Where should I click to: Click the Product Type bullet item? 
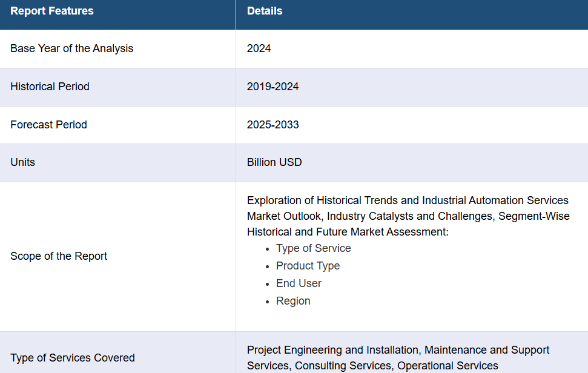point(308,266)
